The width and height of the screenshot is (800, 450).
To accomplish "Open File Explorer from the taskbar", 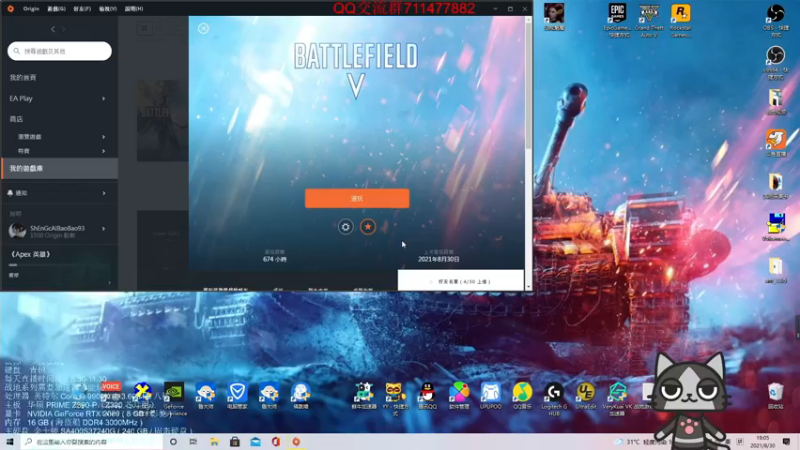I will click(x=214, y=442).
